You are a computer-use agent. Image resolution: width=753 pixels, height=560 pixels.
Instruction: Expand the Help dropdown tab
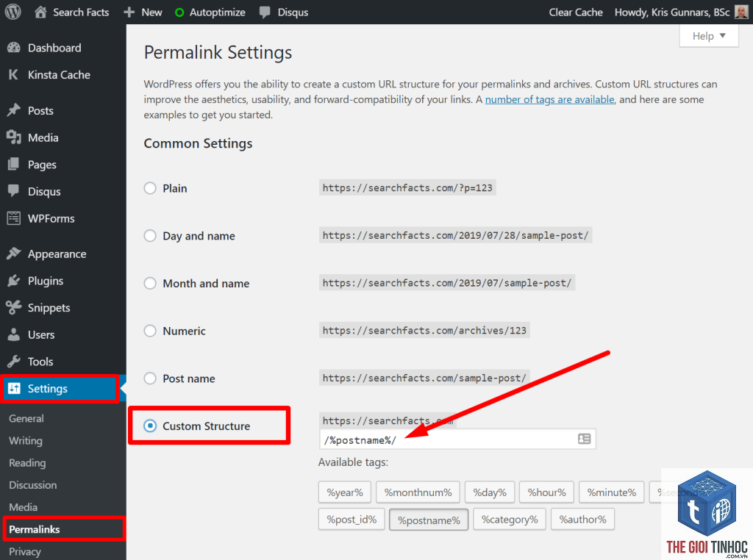coord(709,36)
